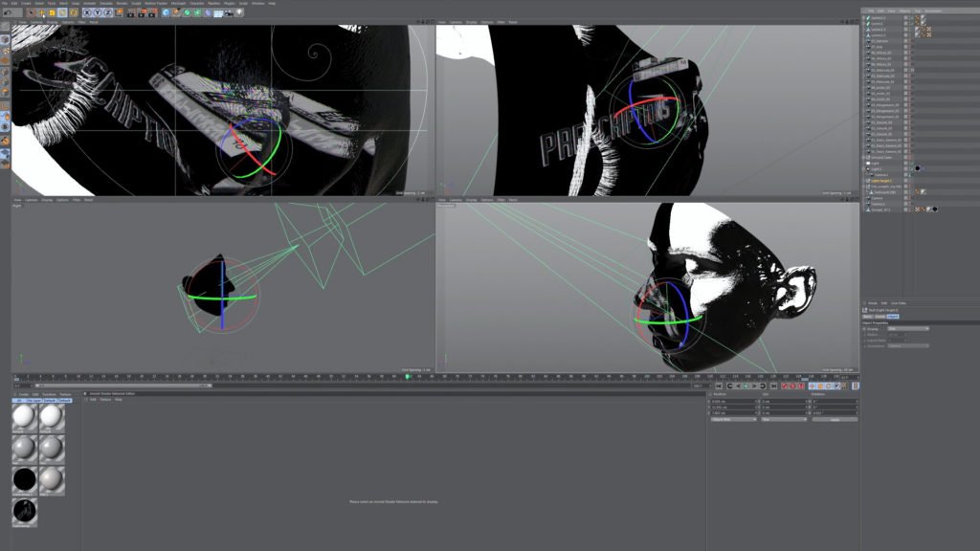Switch to Points mode in left palette
The width and height of the screenshot is (980, 551).
point(5,72)
